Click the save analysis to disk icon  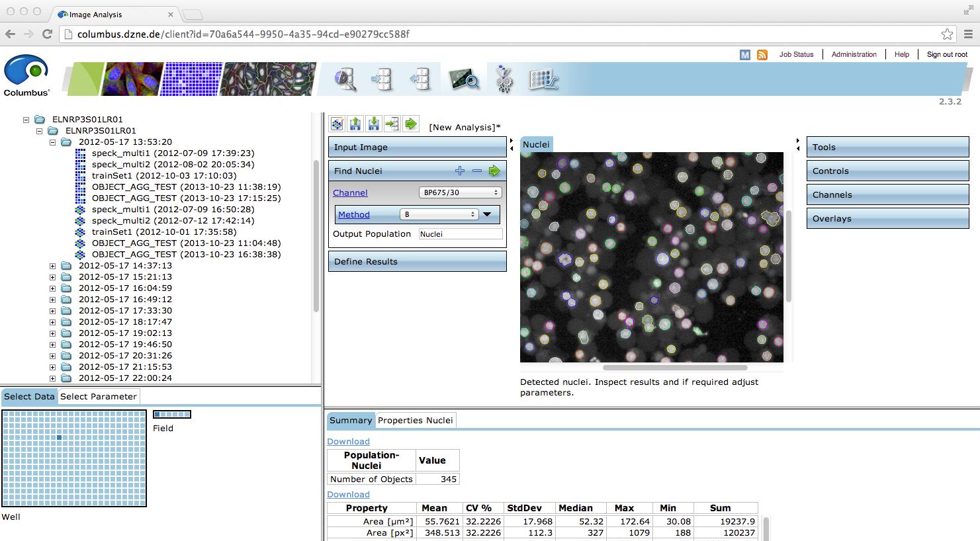coord(374,124)
